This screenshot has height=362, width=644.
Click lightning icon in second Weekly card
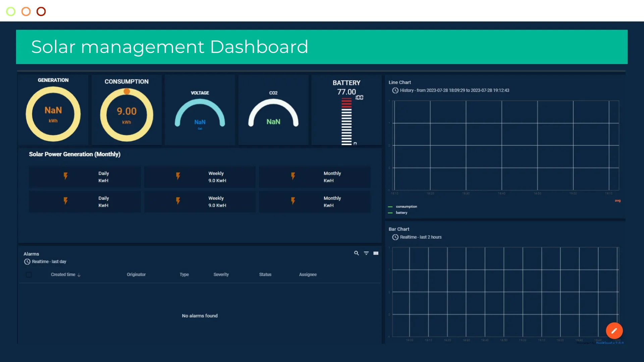pyautogui.click(x=178, y=201)
